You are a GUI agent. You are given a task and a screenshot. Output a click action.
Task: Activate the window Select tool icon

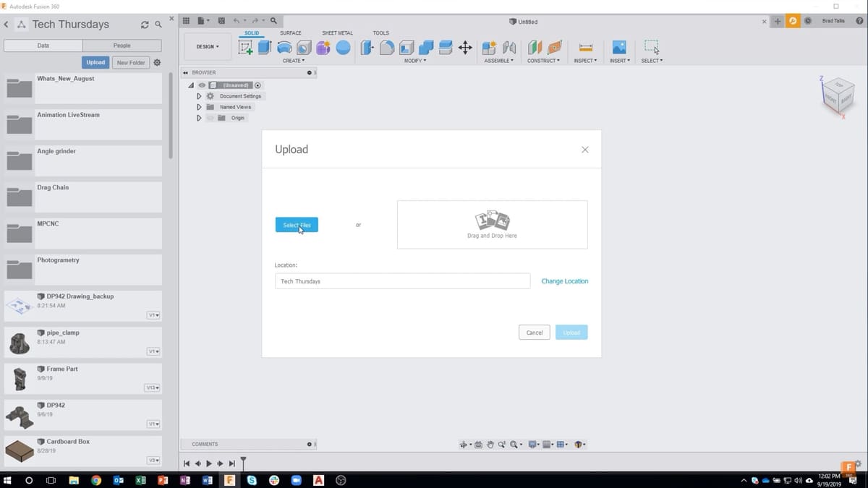tap(652, 47)
